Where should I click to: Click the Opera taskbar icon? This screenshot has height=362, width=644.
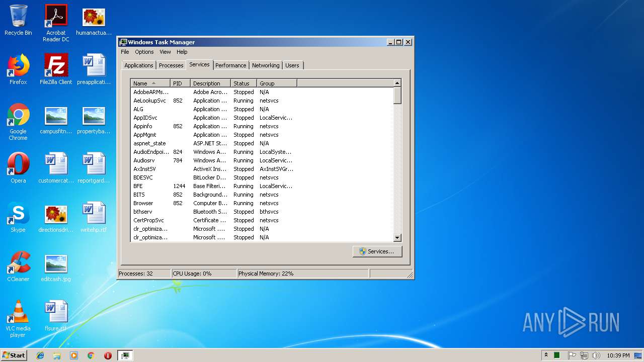pyautogui.click(x=108, y=355)
